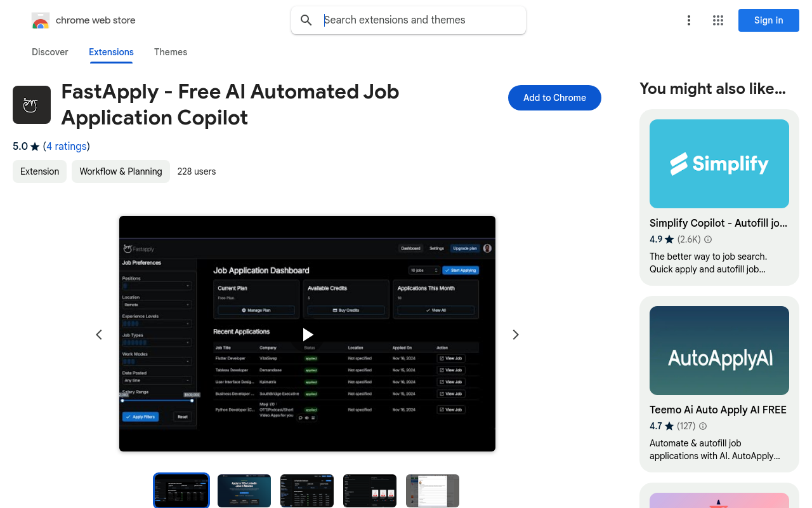
Task: Click the Sign in button
Action: [x=768, y=20]
